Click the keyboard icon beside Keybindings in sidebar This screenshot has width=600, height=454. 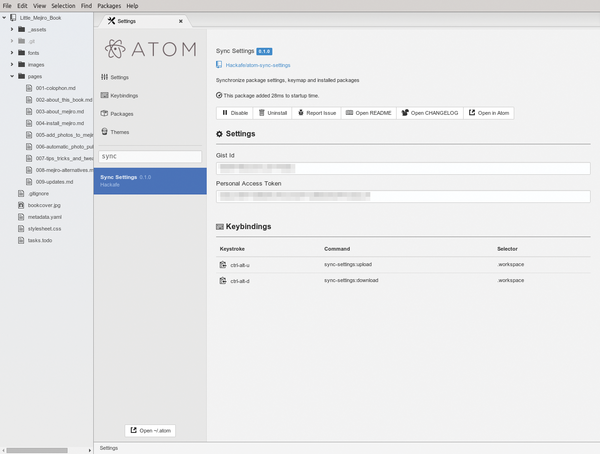104,95
